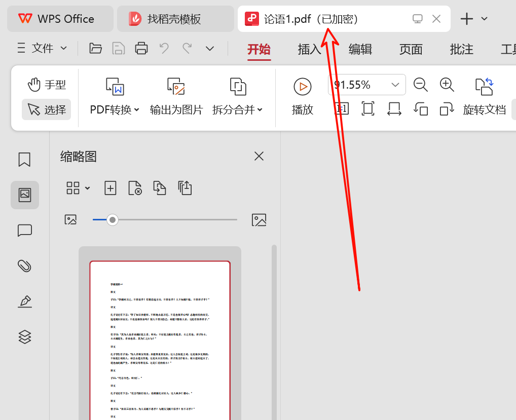Click the zoom out magnifier icon
The height and width of the screenshot is (420, 516).
[420, 85]
